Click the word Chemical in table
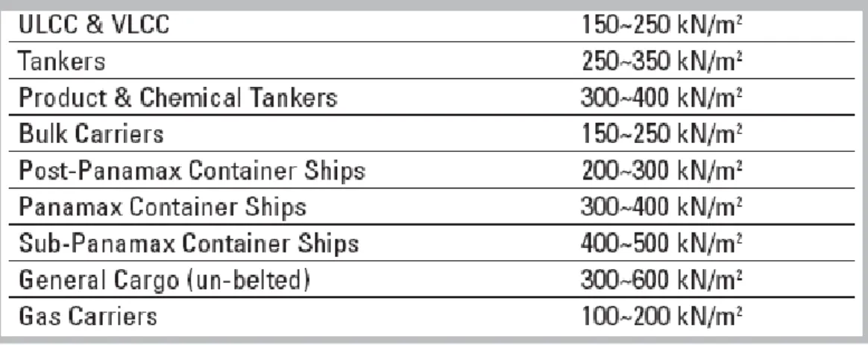Screen dimensions: 868x345 tap(190, 98)
